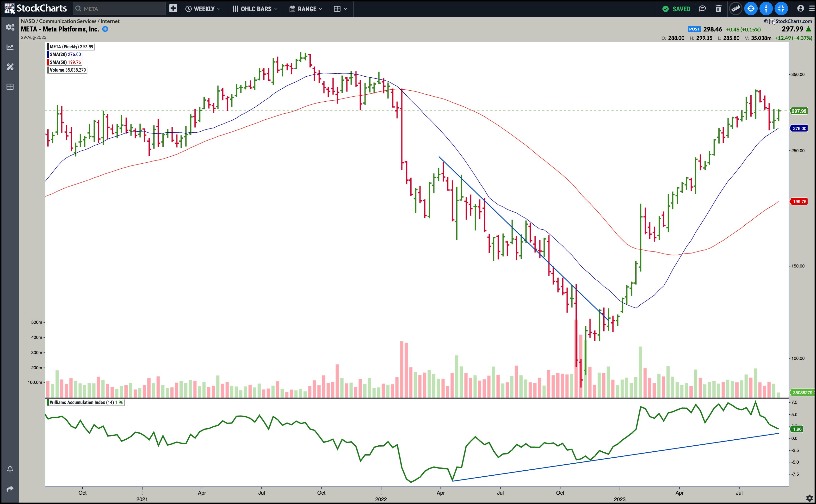Toggle the blue crosshair inspector button

751,9
